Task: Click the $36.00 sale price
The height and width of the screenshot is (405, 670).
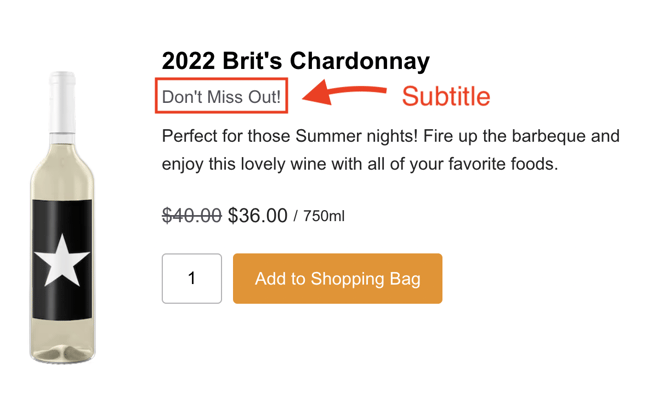Action: tap(257, 215)
